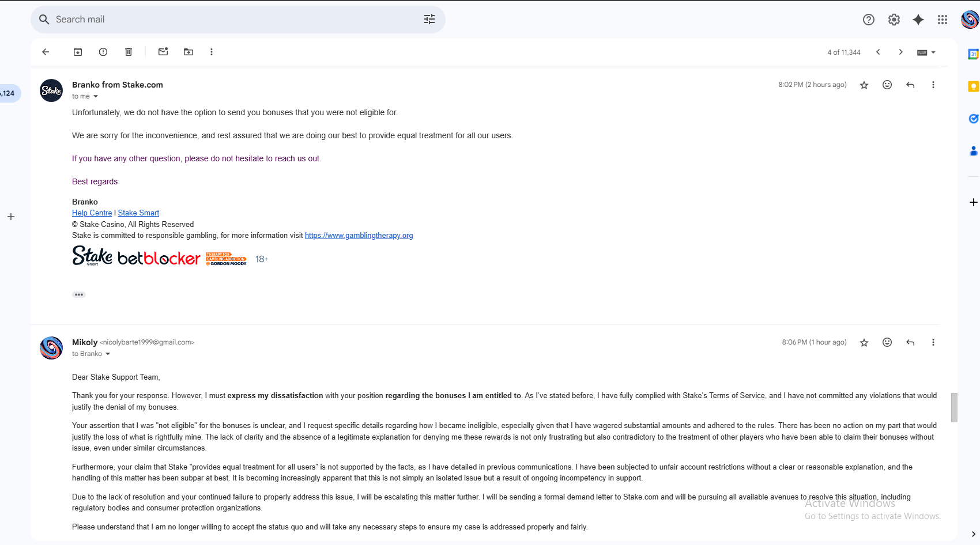Expand recipient details for 'to me'

click(96, 97)
